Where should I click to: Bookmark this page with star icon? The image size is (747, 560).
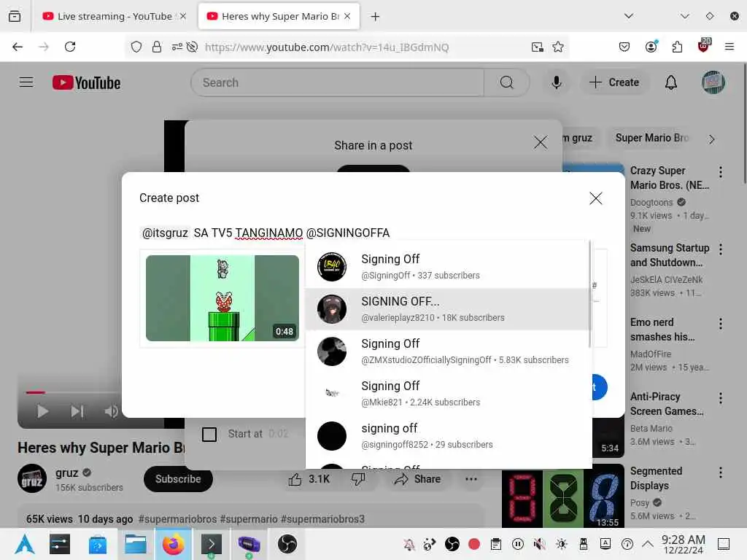tap(558, 47)
